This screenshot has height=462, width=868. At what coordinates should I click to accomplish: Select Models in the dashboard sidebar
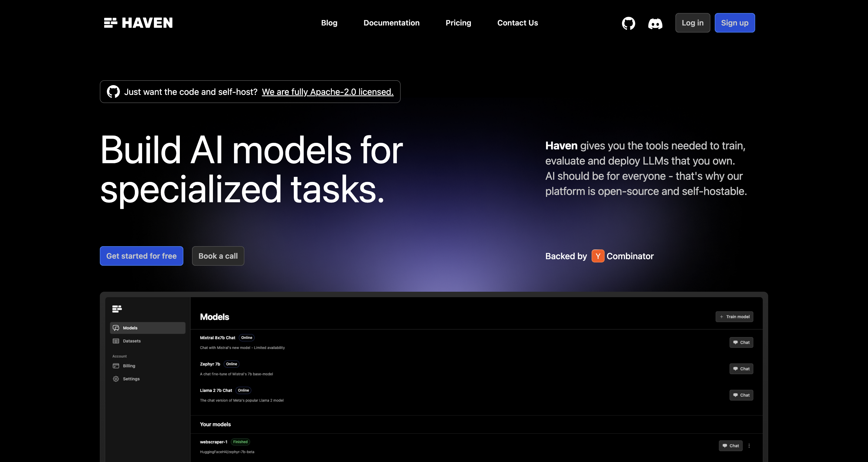(x=148, y=328)
